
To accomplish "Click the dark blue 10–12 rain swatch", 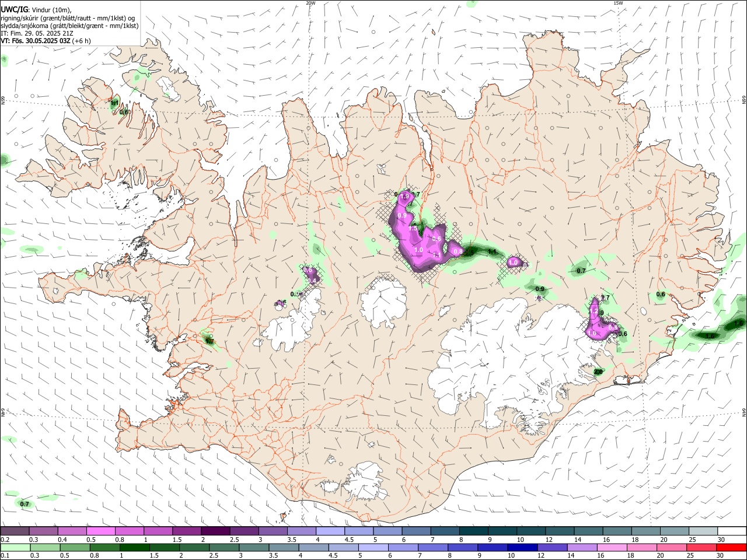I will (522, 547).
